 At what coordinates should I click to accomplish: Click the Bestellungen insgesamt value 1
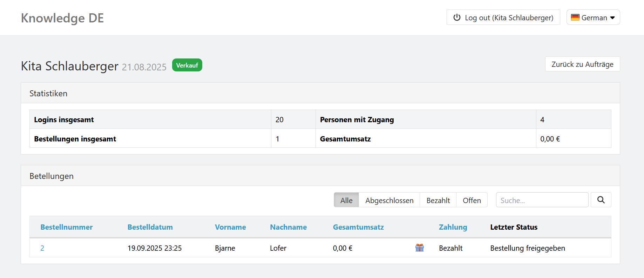277,139
